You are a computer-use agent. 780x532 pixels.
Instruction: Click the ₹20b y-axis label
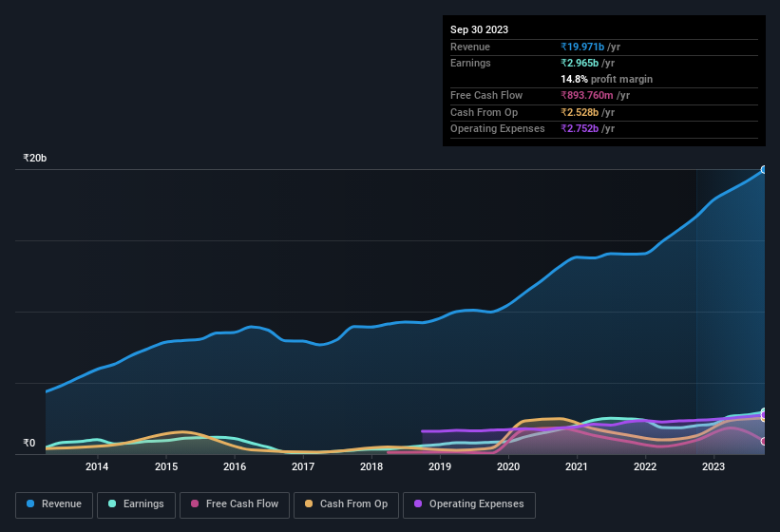(35, 158)
